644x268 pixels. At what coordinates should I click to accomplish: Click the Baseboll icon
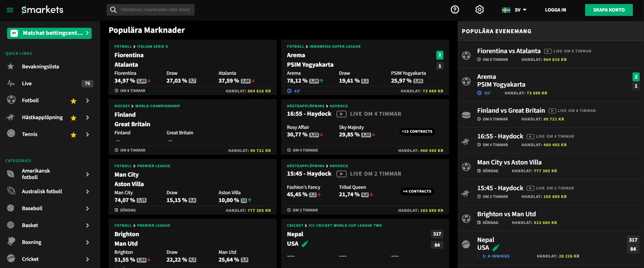(11, 208)
